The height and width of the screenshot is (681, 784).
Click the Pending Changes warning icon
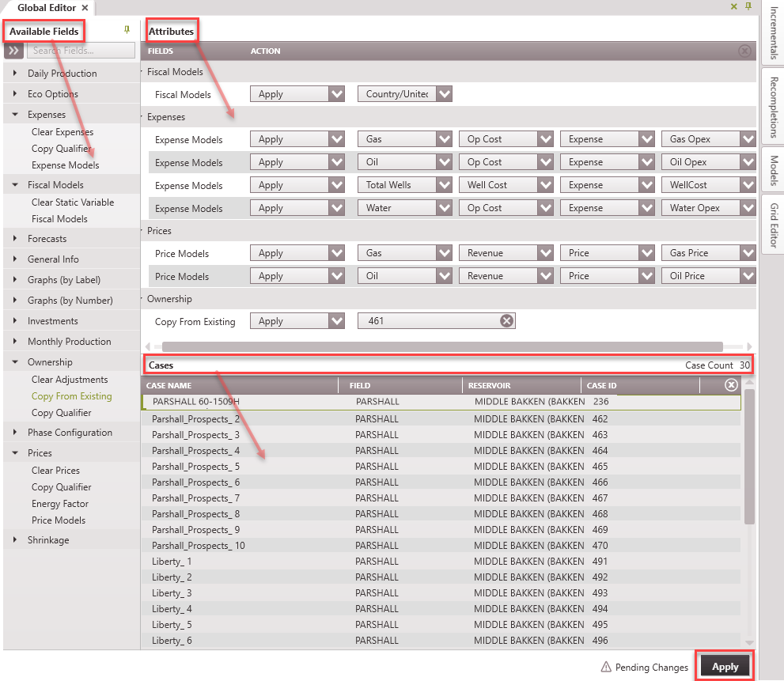pos(606,667)
